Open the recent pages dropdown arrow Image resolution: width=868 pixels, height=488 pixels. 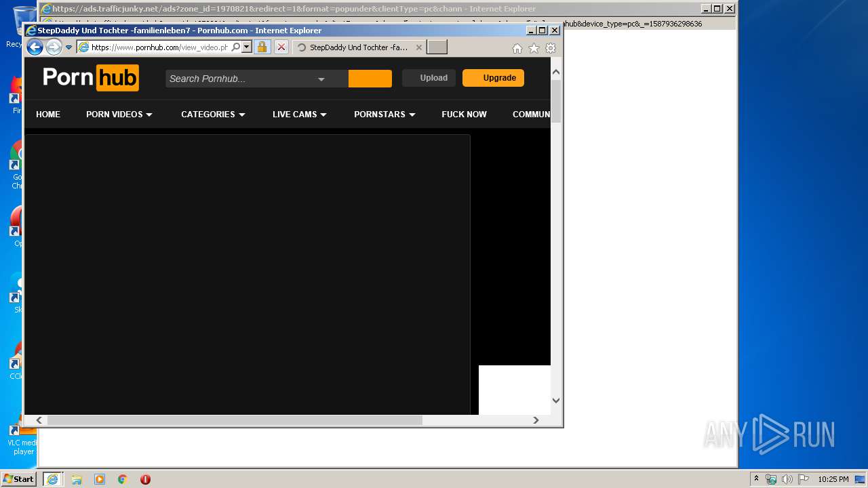tap(68, 47)
